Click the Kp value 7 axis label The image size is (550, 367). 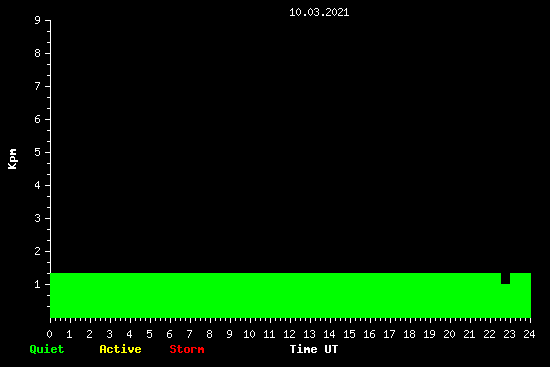coord(38,86)
